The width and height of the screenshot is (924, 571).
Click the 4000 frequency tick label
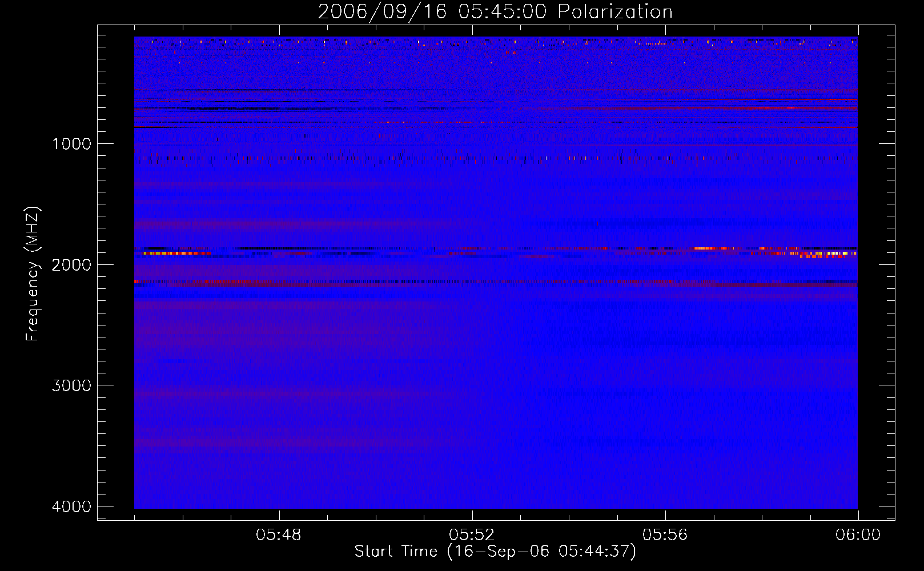[x=71, y=506]
